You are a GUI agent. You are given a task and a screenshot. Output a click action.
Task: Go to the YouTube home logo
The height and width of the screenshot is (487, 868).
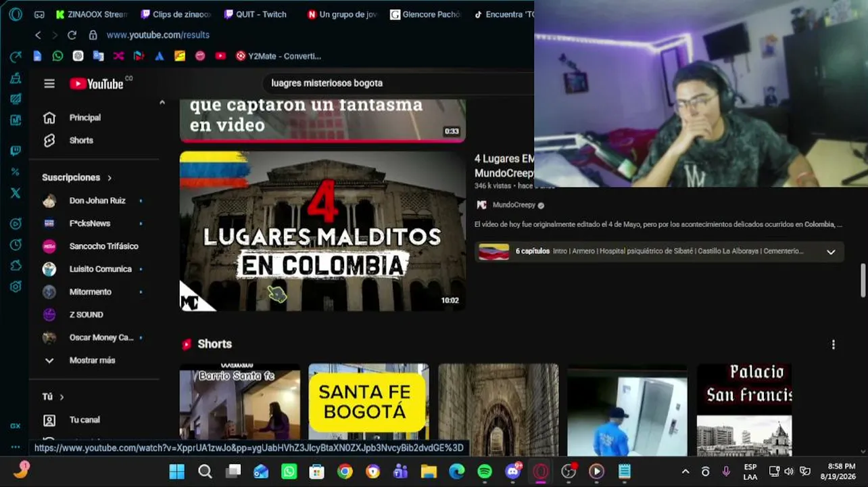(x=96, y=83)
